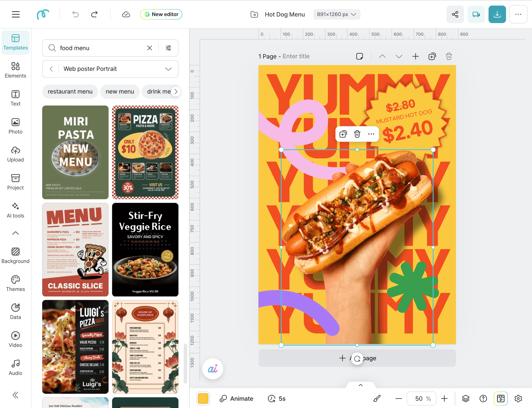Click the undo arrow
This screenshot has width=532, height=408.
point(75,14)
